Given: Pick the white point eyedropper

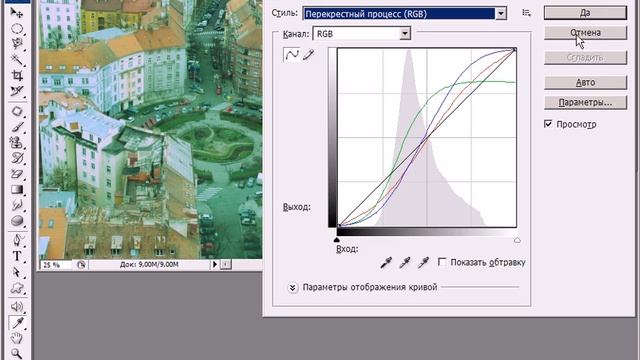Looking at the screenshot, I should coord(423,262).
